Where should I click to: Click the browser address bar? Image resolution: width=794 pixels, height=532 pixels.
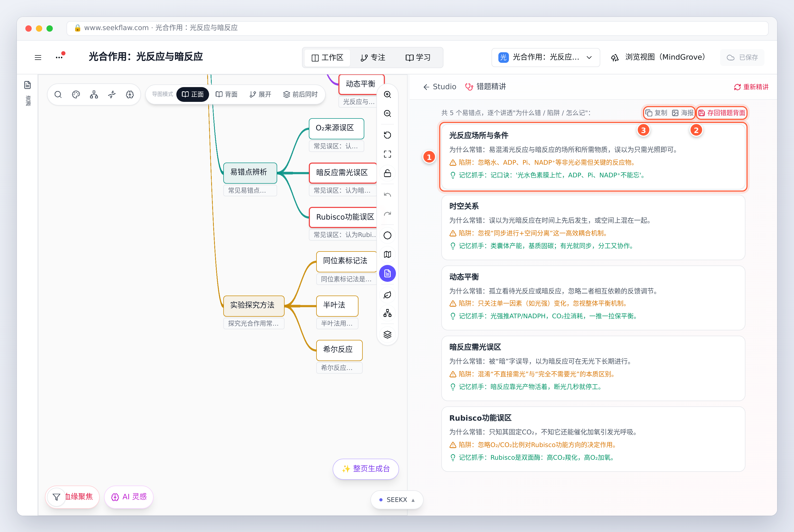tap(417, 28)
